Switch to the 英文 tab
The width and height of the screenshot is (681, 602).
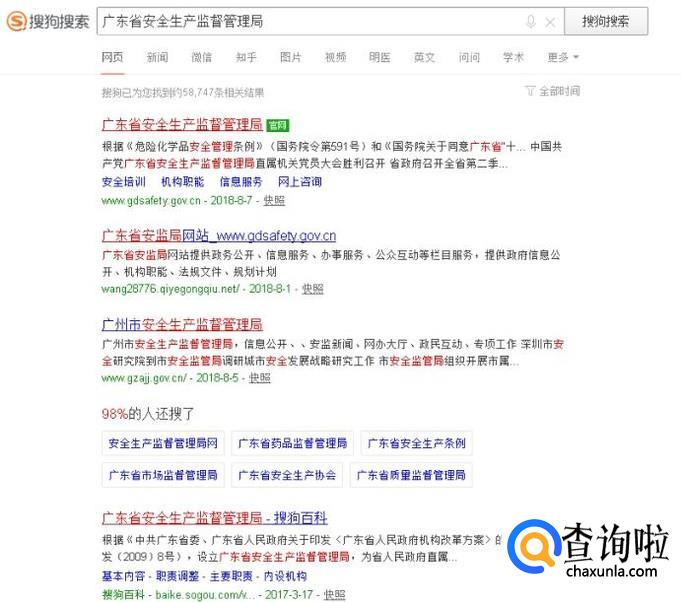tap(424, 57)
